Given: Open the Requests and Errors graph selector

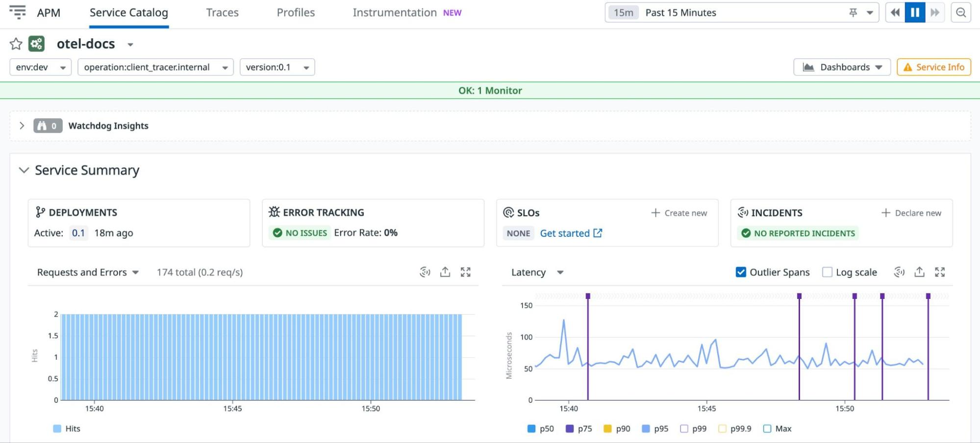Looking at the screenshot, I should [x=88, y=272].
